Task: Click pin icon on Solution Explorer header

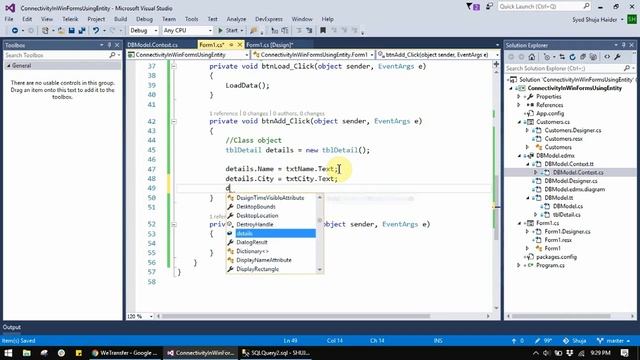Action: click(x=624, y=45)
